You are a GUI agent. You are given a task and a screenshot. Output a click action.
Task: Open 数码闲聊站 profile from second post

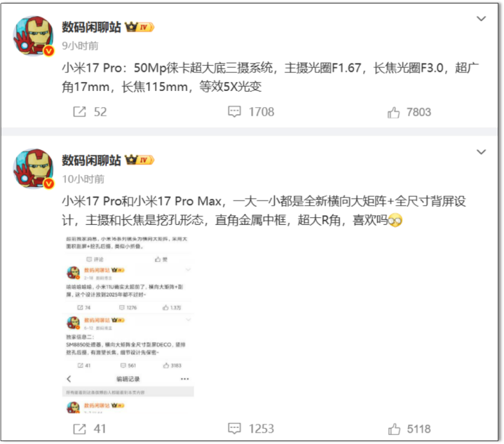coord(91,160)
